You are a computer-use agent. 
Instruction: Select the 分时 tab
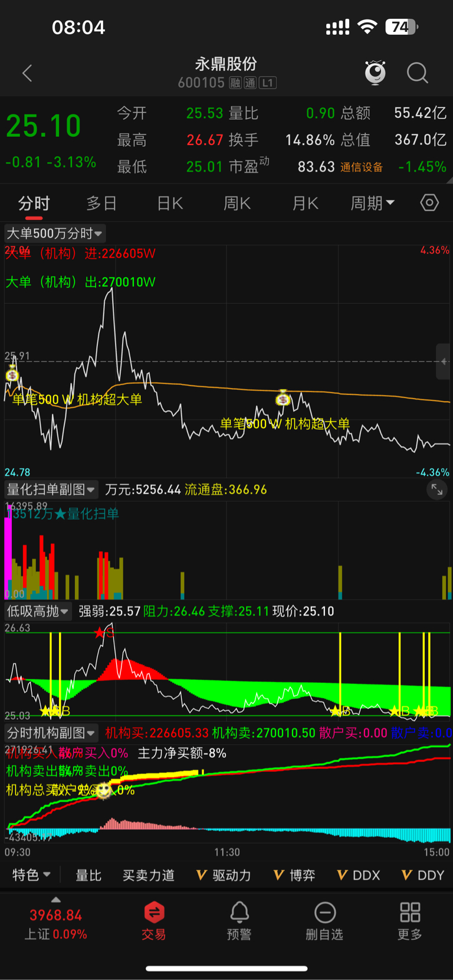pos(34,203)
